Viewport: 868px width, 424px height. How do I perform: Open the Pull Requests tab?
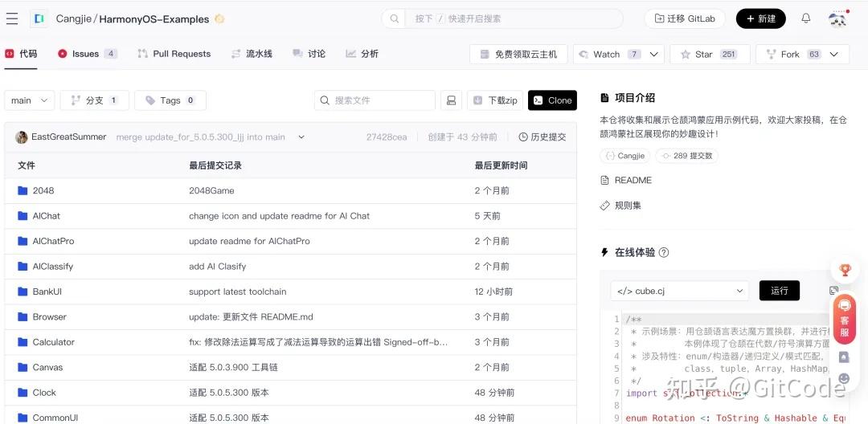point(174,54)
